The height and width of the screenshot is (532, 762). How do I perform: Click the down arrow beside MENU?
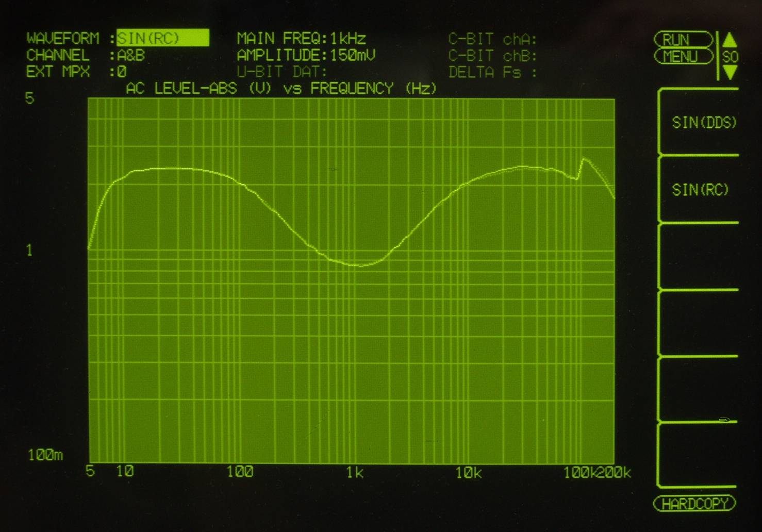point(730,72)
